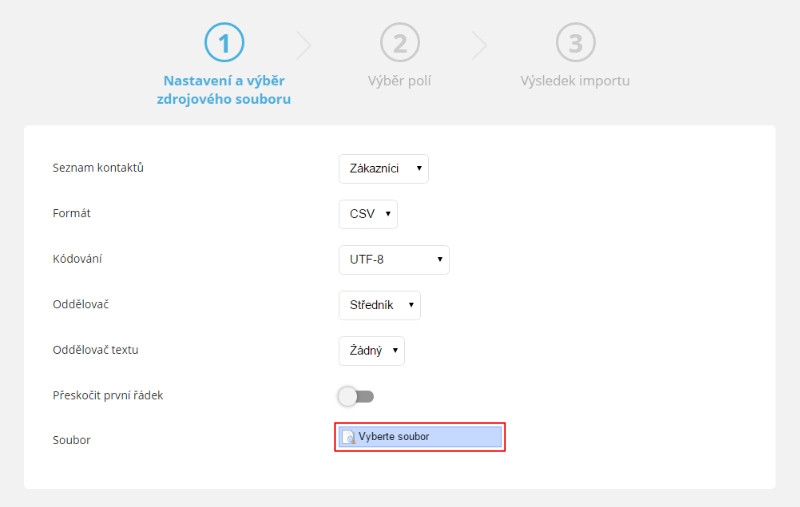Go to the Výsledek importu step label
Screen dimensions: 800x507
[575, 81]
